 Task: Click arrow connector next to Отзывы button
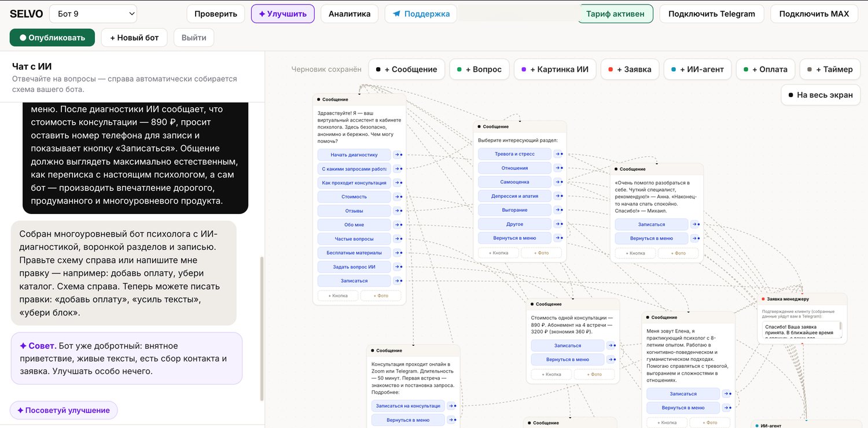pyautogui.click(x=398, y=211)
